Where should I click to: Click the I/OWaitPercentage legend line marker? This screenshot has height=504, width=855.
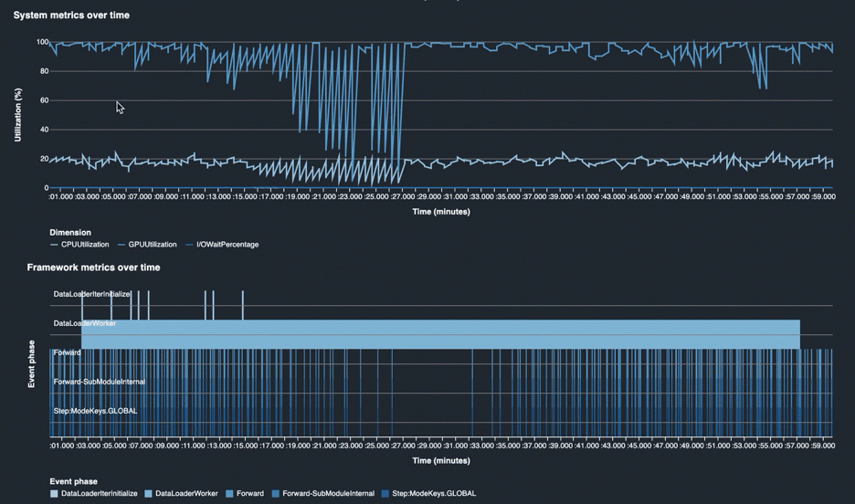(x=189, y=245)
